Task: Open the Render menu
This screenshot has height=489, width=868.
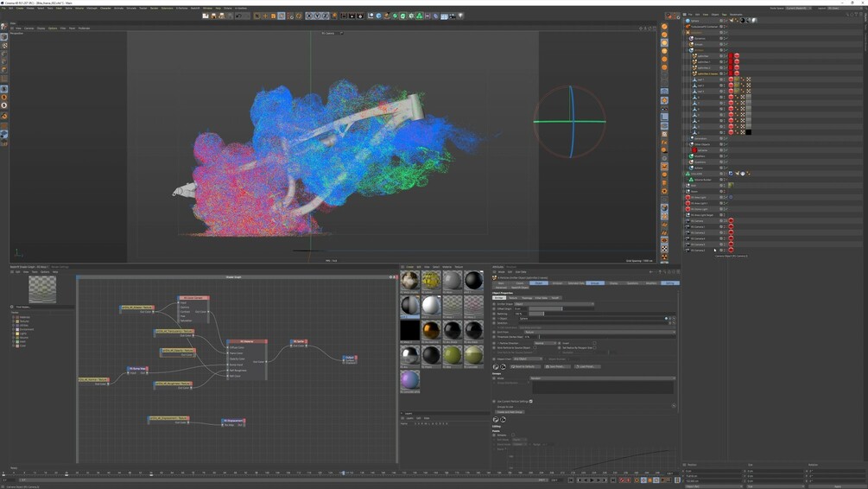Action: [x=154, y=9]
